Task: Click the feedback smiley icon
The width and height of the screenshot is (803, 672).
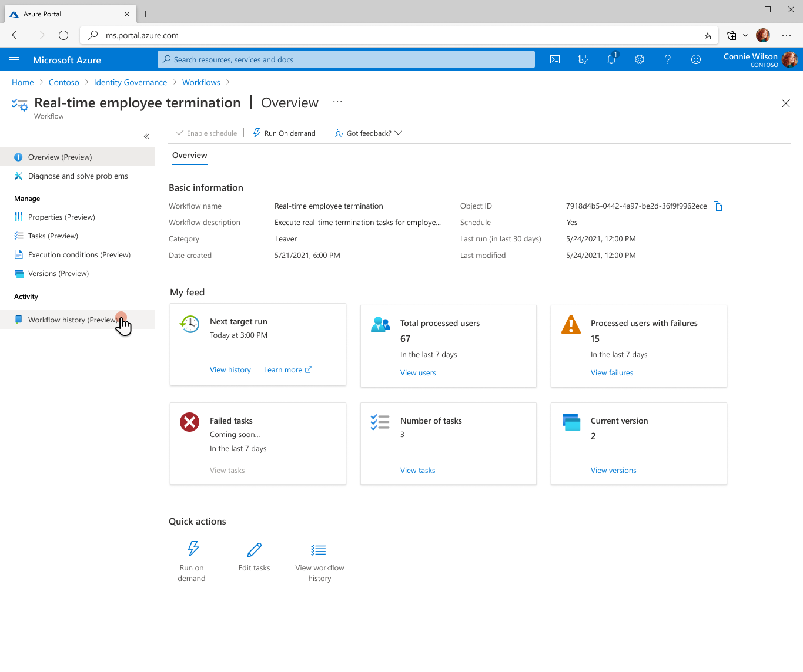Action: 696,59
